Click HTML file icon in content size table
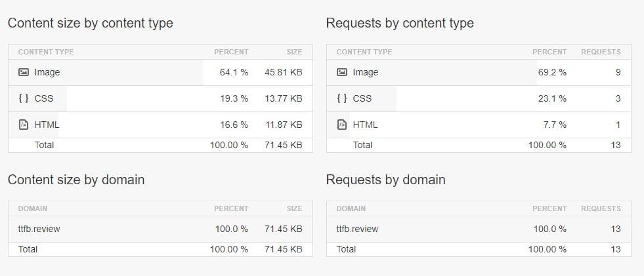This screenshot has height=276, width=644. click(x=24, y=125)
